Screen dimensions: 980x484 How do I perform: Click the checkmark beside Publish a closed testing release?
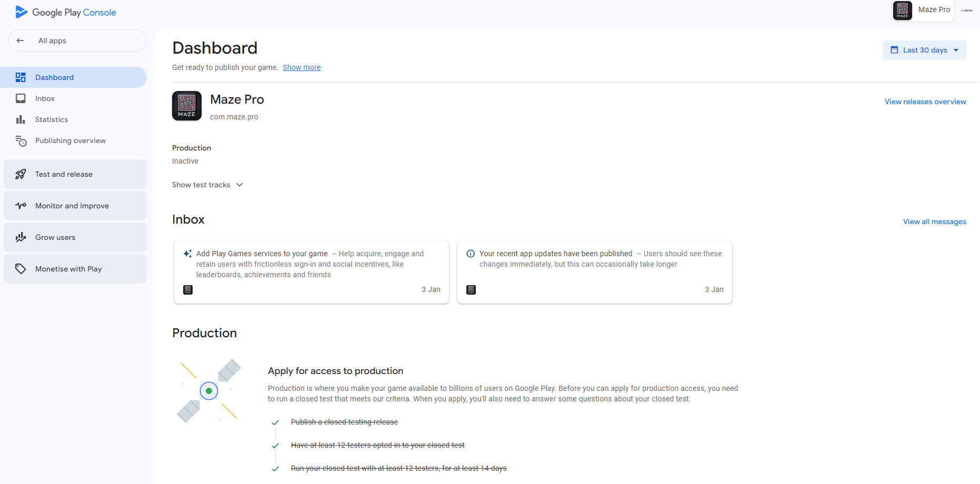tap(275, 422)
